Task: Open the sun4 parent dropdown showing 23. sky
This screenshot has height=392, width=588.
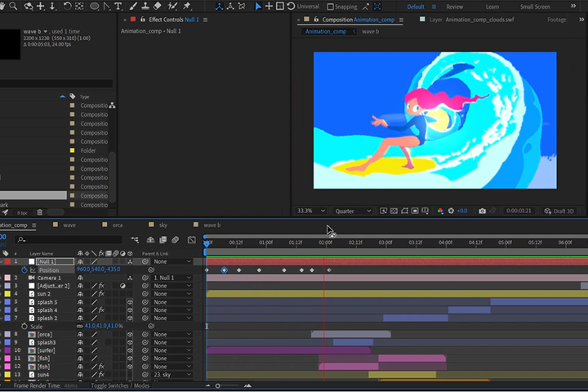Action: pos(172,375)
